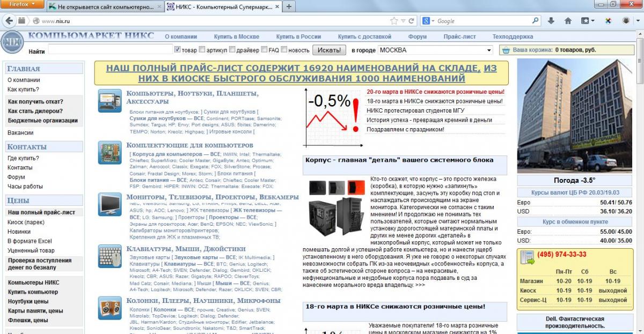Open the keyboards and mice category icon
644x334 pixels.
pyautogui.click(x=109, y=256)
